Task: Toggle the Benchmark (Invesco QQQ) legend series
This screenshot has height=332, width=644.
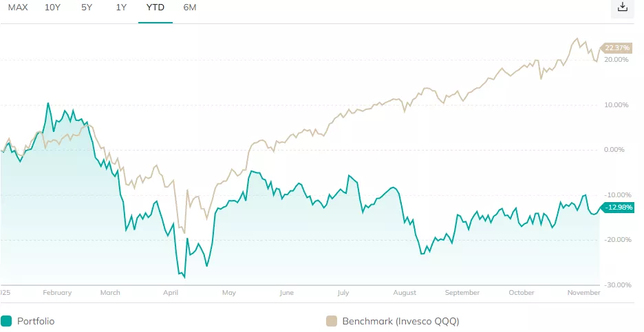Action: [x=400, y=321]
